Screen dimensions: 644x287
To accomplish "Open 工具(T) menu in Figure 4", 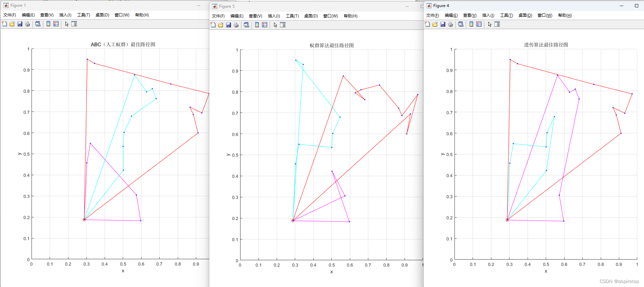I will click(506, 15).
